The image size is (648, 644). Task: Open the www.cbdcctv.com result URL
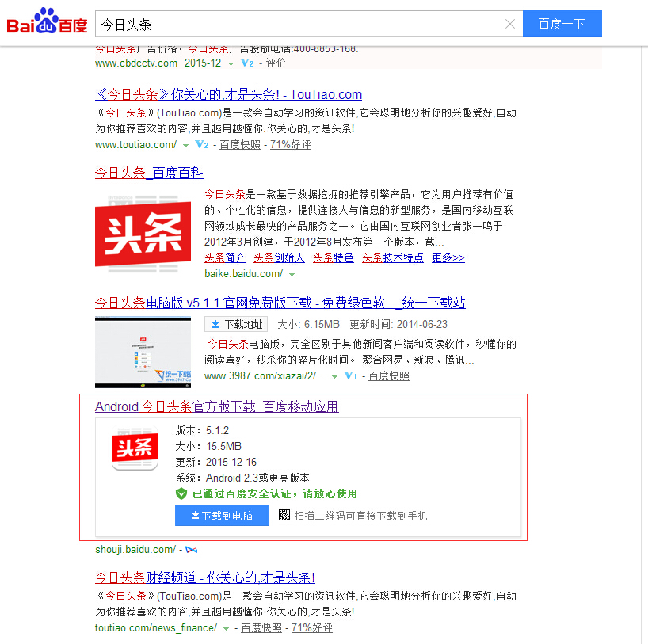point(136,63)
